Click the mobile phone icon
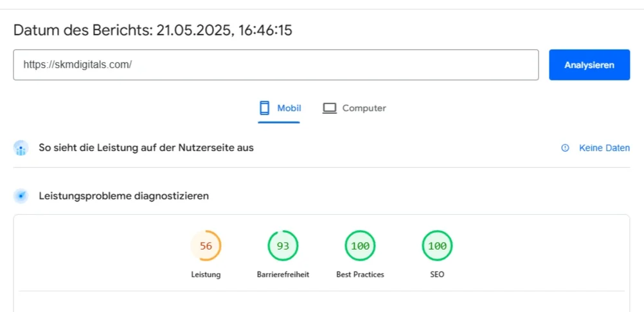644x312 pixels. point(264,108)
